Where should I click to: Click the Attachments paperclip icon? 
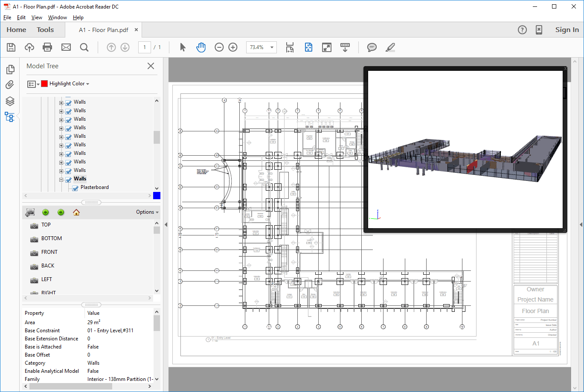[x=10, y=85]
